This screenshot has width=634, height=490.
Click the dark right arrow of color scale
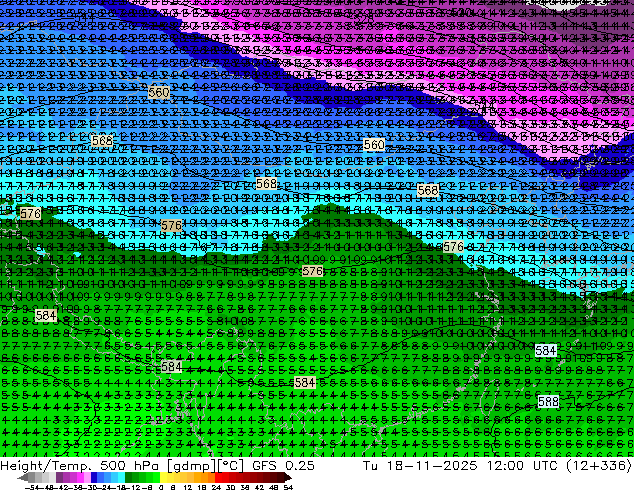(288, 477)
